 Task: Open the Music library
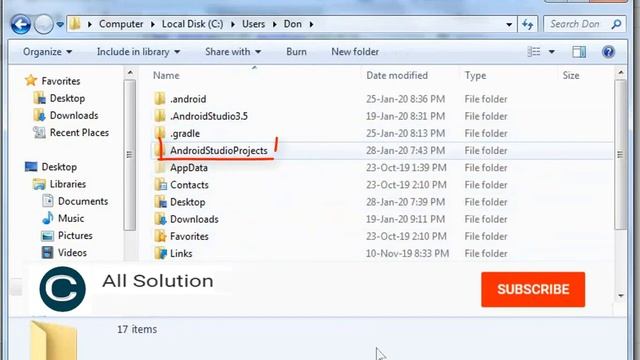coord(71,218)
